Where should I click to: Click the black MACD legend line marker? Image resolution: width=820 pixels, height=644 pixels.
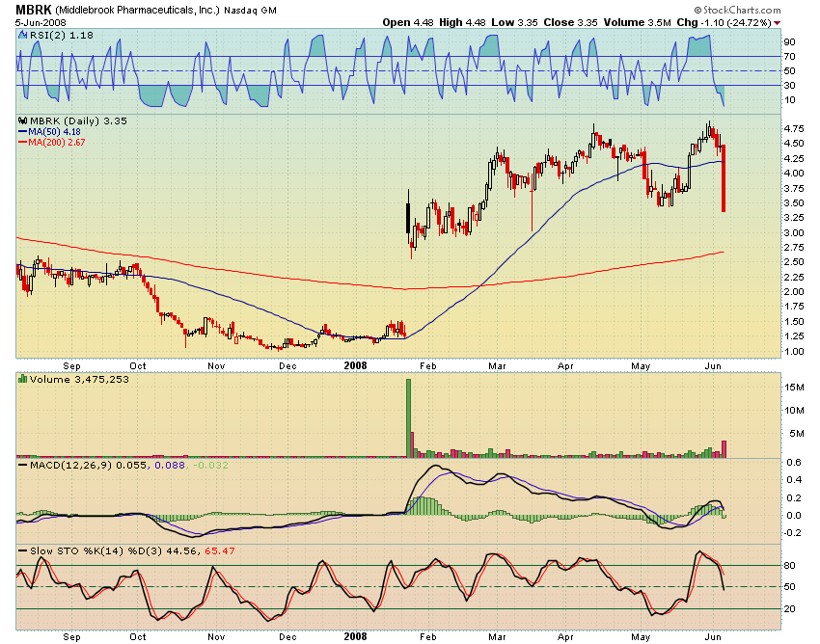[22, 465]
